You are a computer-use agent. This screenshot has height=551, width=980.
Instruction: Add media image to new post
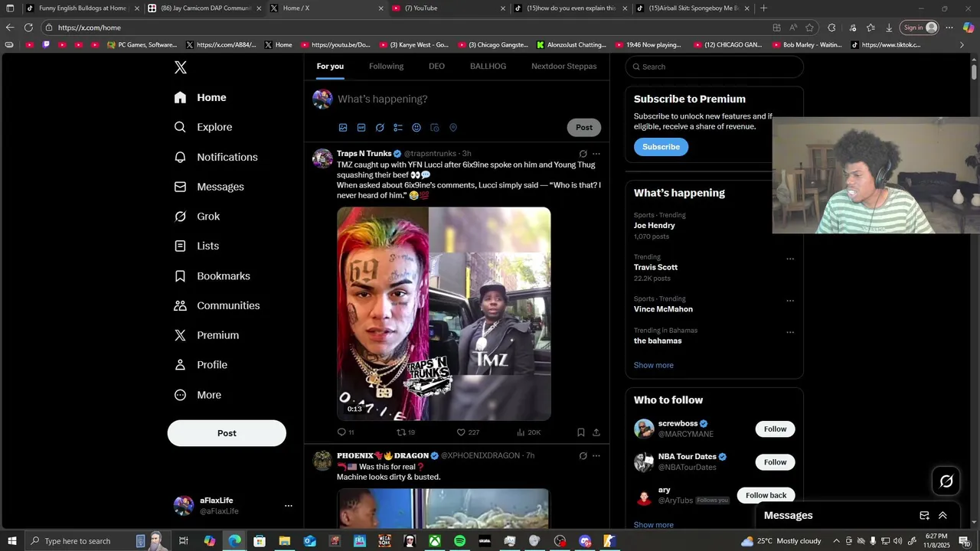(x=343, y=128)
